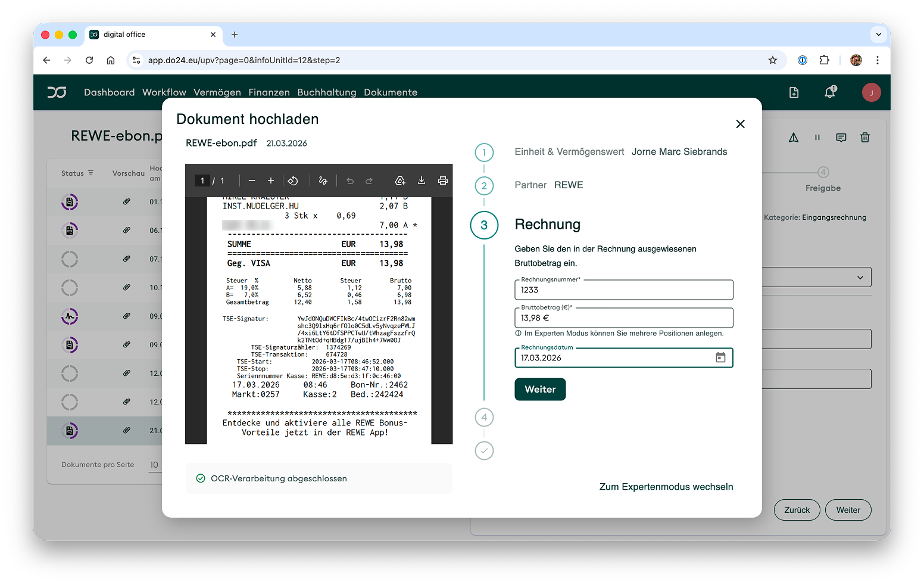
Task: Click the outlined Weiter button in background
Action: click(x=848, y=510)
